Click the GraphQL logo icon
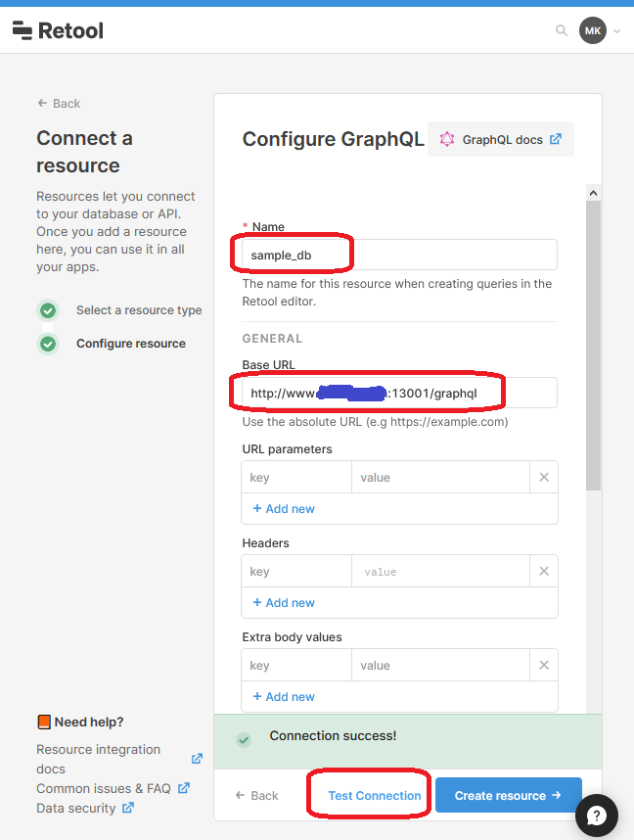Viewport: 634px width, 840px height. pyautogui.click(x=447, y=139)
